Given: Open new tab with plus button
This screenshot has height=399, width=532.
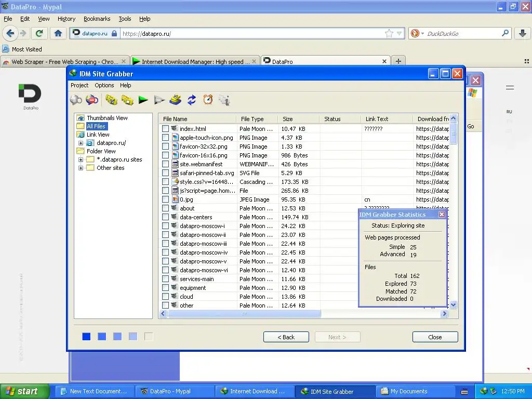Looking at the screenshot, I should [x=398, y=61].
